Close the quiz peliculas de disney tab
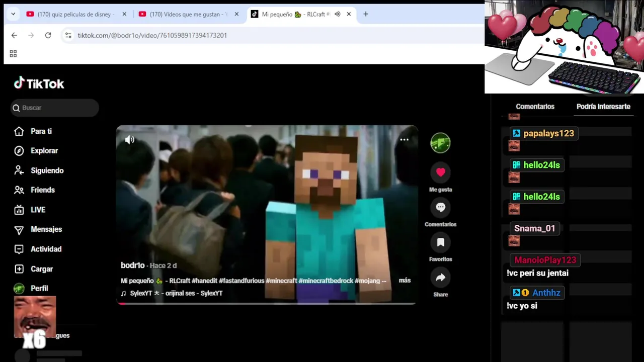The height and width of the screenshot is (362, 644). click(124, 14)
